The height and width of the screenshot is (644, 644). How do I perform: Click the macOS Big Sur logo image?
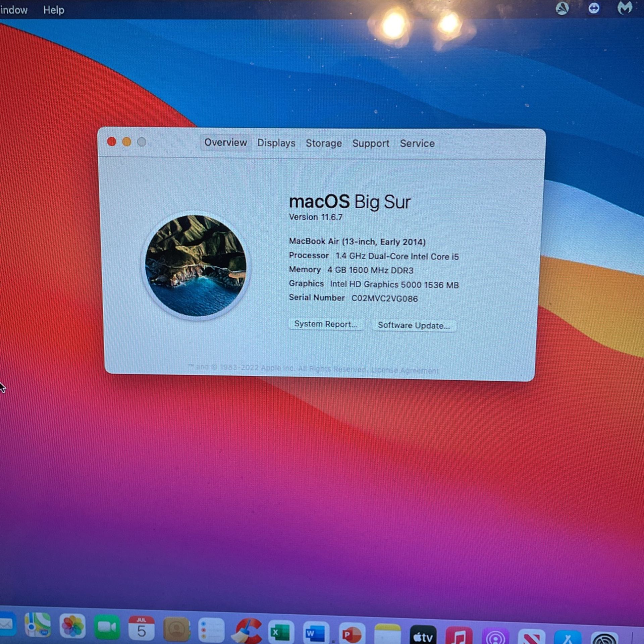(196, 266)
